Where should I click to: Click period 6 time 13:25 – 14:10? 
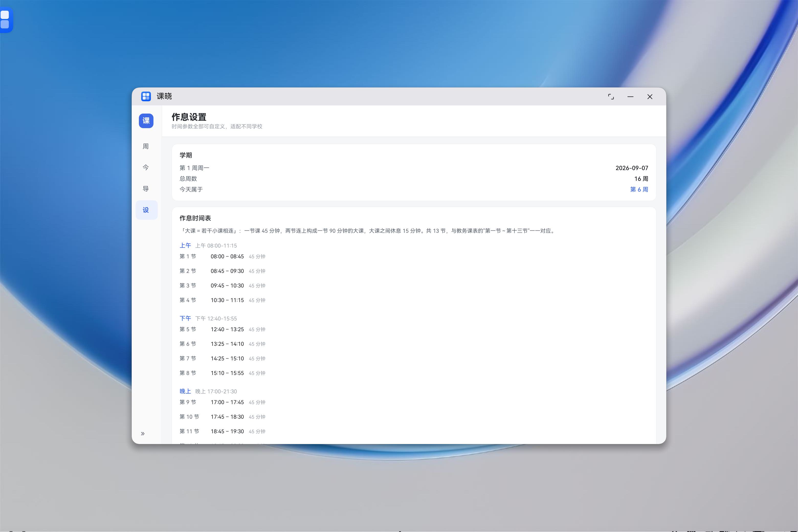pyautogui.click(x=227, y=344)
